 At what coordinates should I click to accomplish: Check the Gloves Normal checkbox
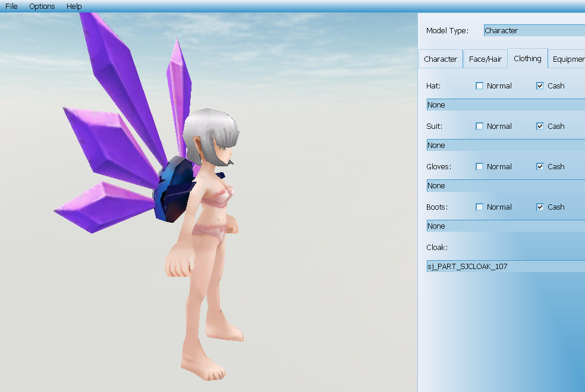pyautogui.click(x=480, y=167)
